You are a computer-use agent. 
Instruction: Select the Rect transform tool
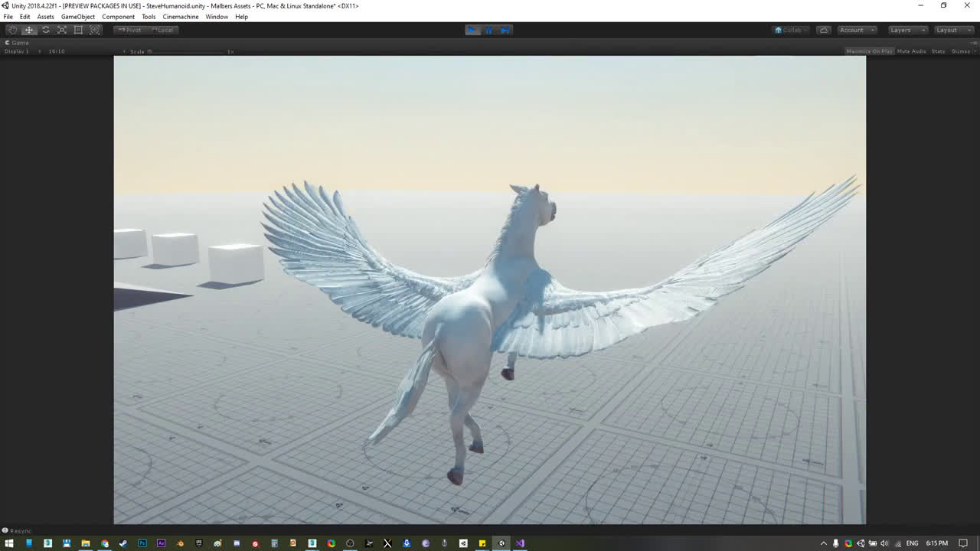[78, 30]
